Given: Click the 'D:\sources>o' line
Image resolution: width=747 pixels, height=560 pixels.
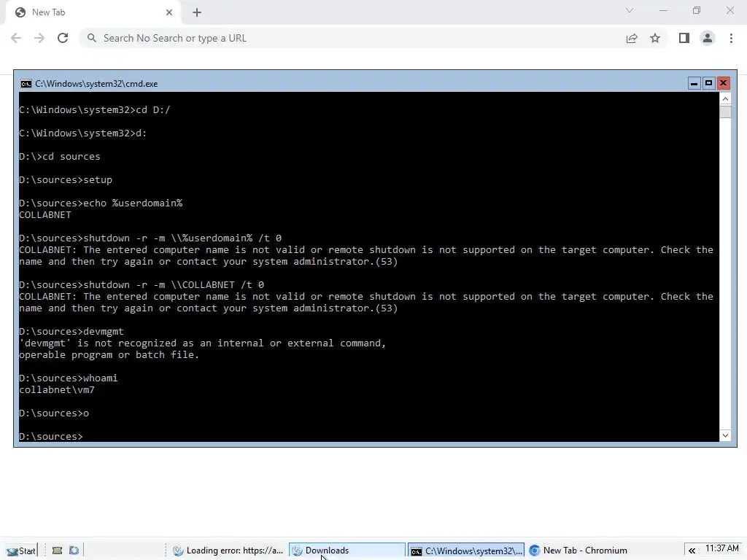Looking at the screenshot, I should tap(54, 413).
